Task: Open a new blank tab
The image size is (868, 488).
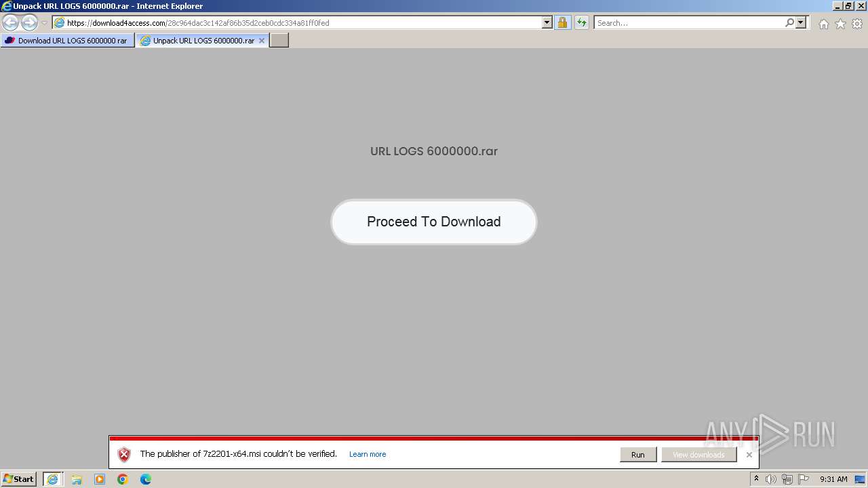Action: click(x=279, y=41)
